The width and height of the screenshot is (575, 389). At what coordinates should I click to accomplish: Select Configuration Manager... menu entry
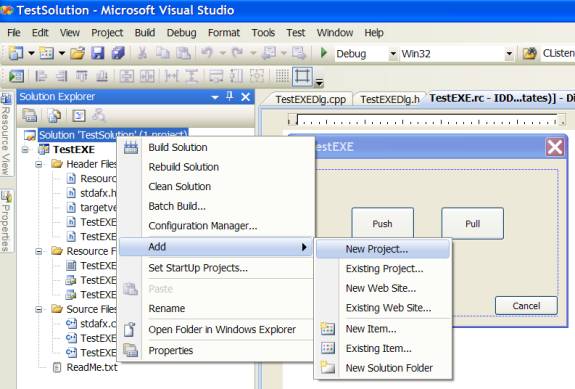click(217, 225)
